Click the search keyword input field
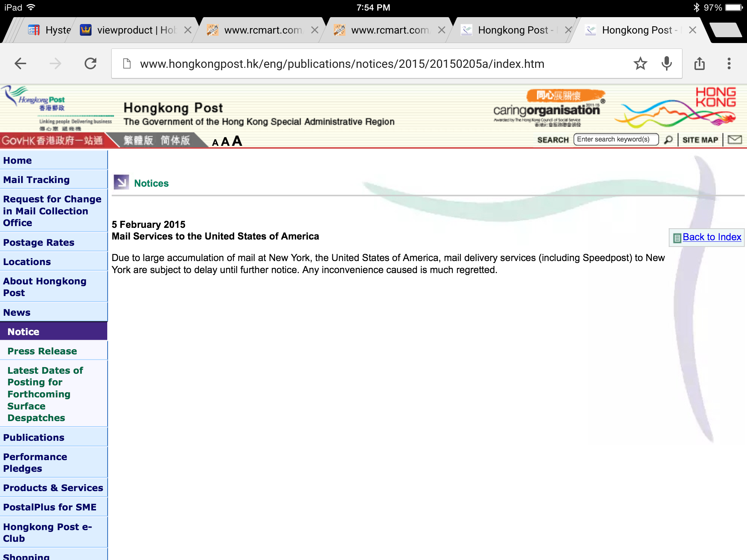Viewport: 747px width, 560px height. point(616,139)
